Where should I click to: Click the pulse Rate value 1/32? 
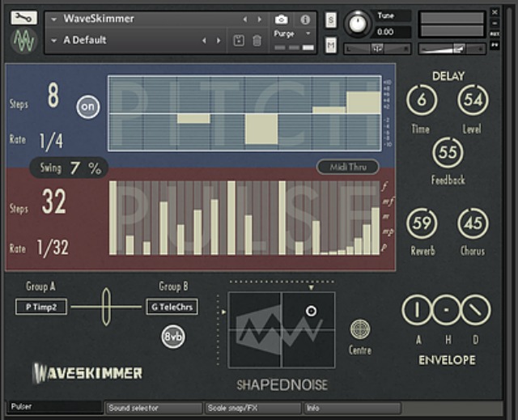[53, 248]
